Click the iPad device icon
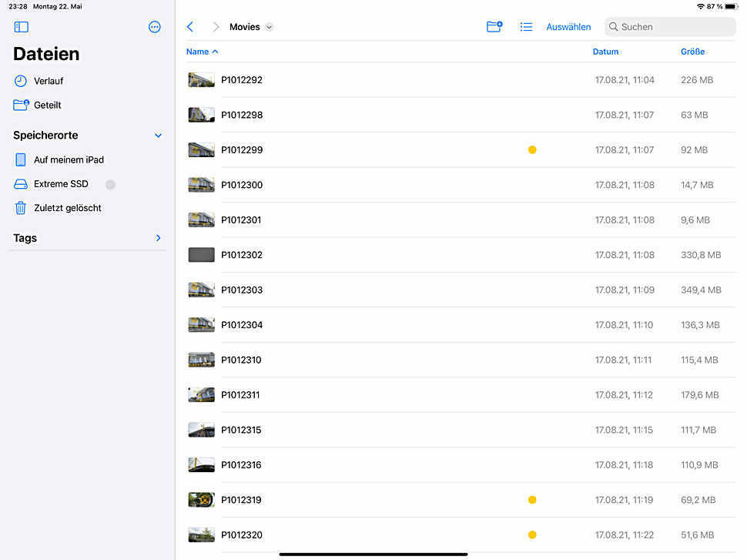Viewport: 747px width, 560px height. (x=21, y=159)
